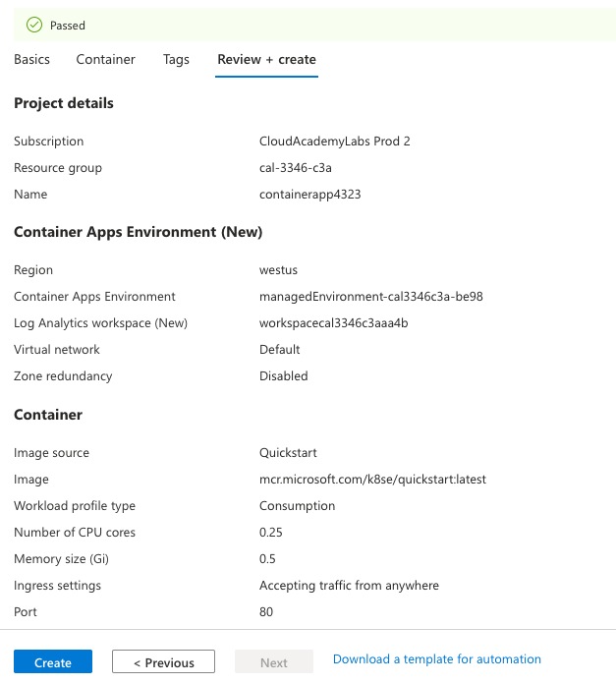Click the greyed-out Next button

(273, 662)
